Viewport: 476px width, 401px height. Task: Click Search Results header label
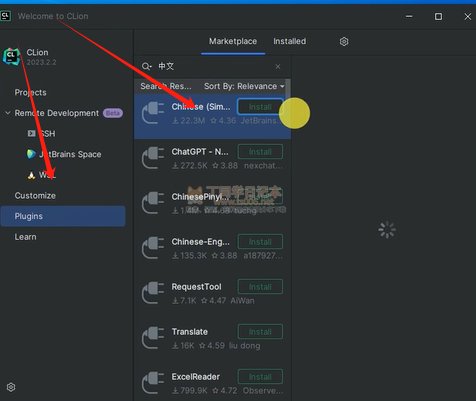[x=166, y=86]
